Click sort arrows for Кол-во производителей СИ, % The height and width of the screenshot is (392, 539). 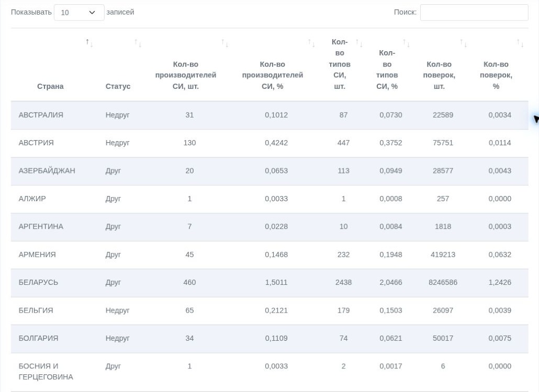coord(311,43)
